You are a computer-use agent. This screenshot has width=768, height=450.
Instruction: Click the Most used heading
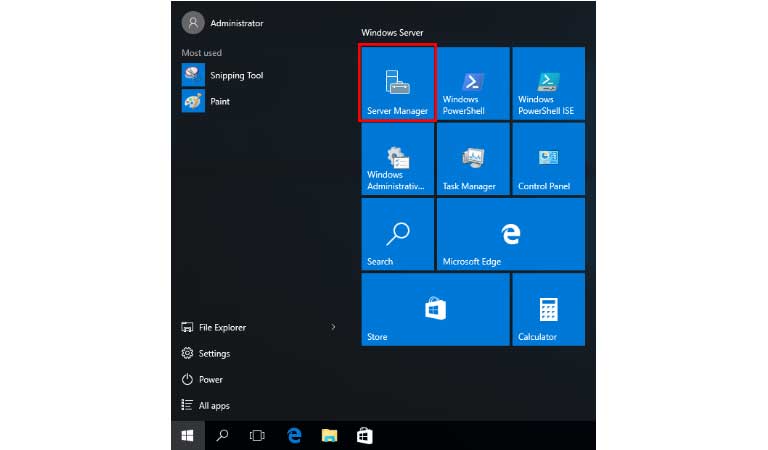[x=201, y=53]
